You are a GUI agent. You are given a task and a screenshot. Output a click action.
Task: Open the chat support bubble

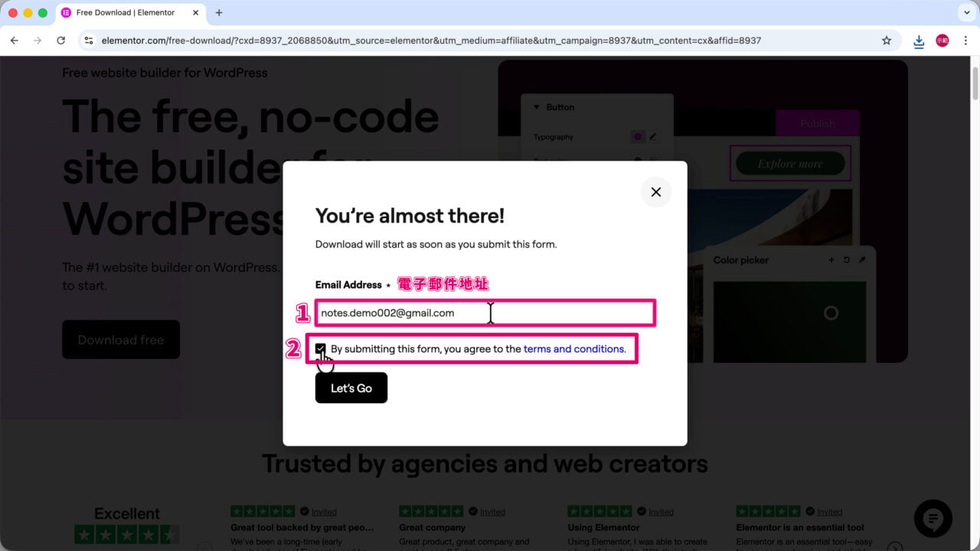(x=933, y=520)
